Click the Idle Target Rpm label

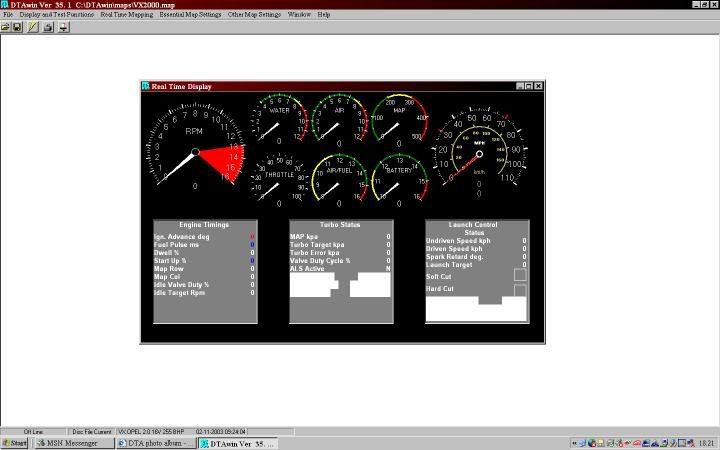[x=179, y=292]
